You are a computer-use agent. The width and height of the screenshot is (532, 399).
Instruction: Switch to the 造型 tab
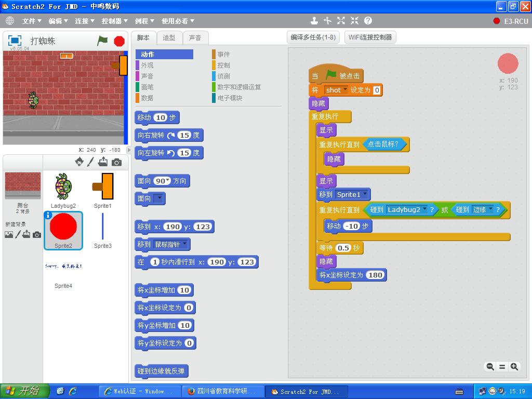coord(169,37)
